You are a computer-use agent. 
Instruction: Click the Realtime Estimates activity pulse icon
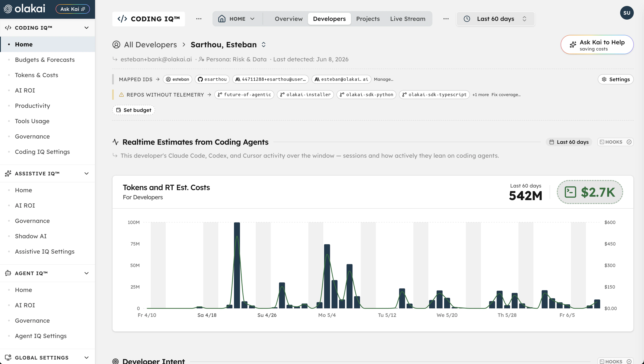(116, 142)
